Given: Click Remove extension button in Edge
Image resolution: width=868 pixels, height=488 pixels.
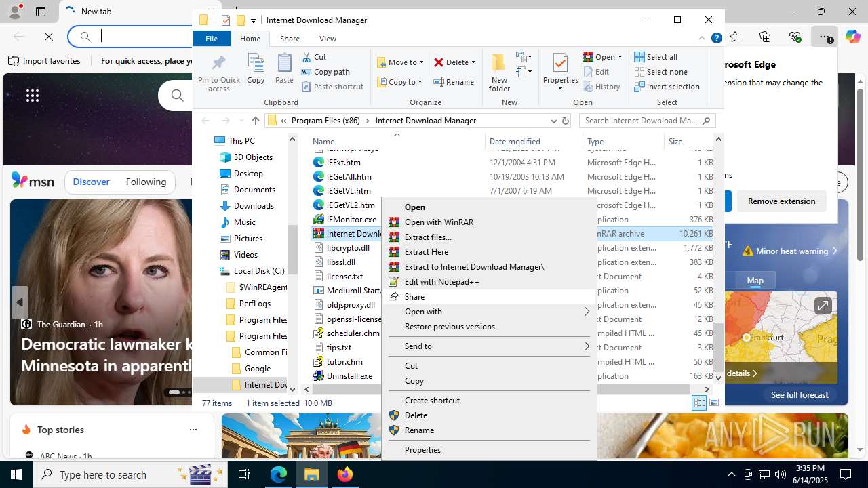Looking at the screenshot, I should tap(781, 201).
